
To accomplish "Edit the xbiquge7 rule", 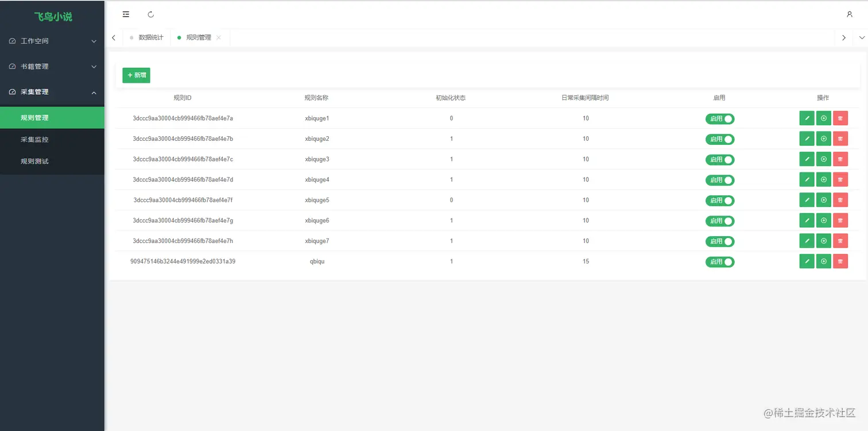I will pyautogui.click(x=807, y=241).
